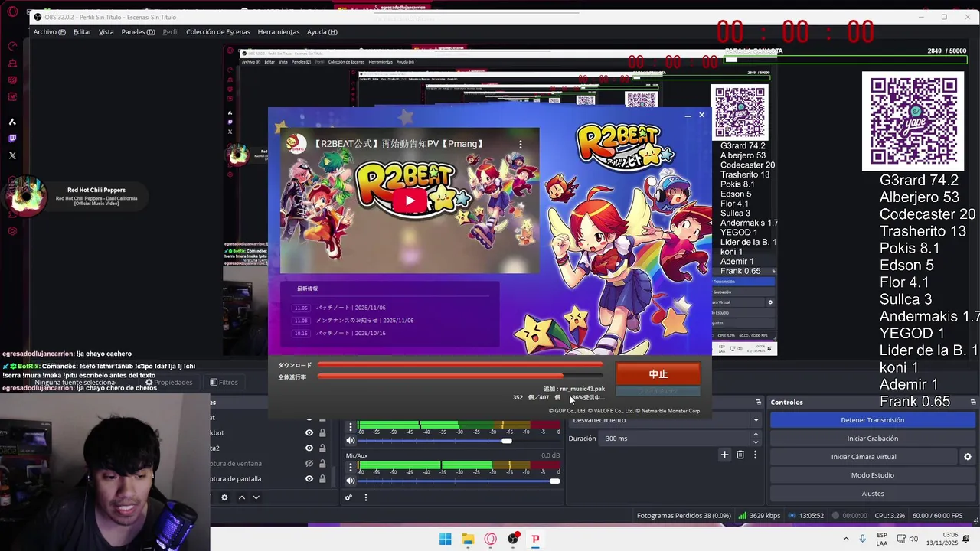
Task: Open the settings hexagon icon at sidebar bottom
Action: tap(12, 231)
